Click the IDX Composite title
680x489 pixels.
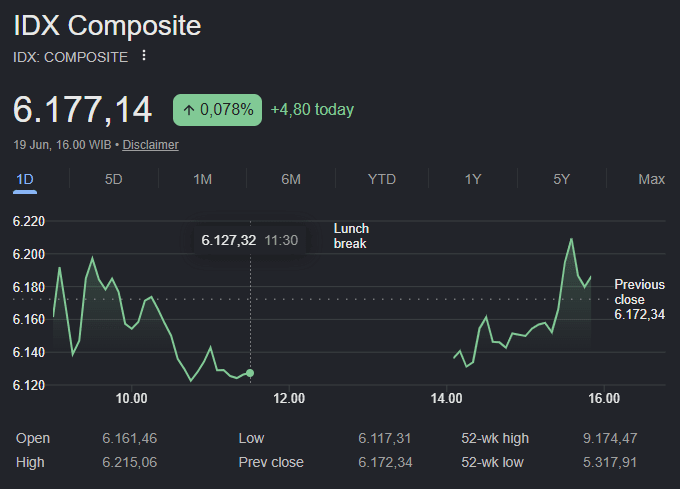click(107, 26)
